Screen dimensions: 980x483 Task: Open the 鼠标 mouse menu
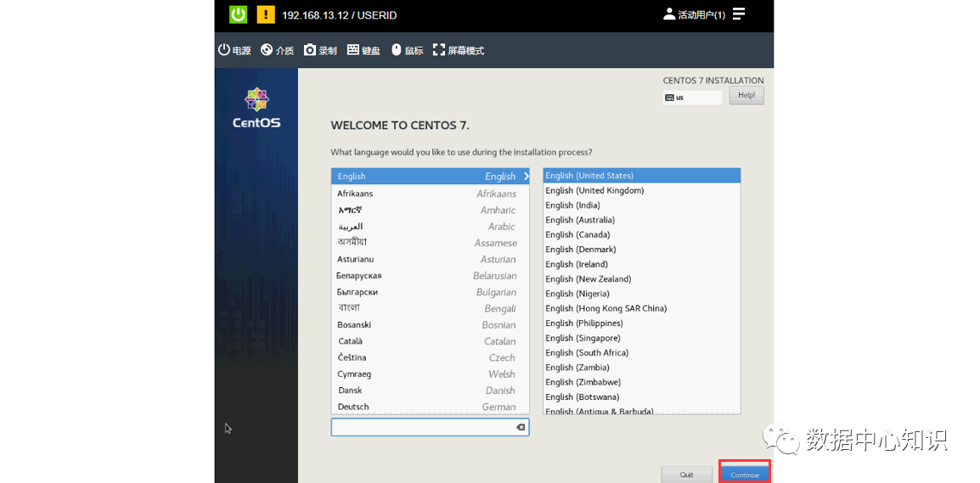407,50
